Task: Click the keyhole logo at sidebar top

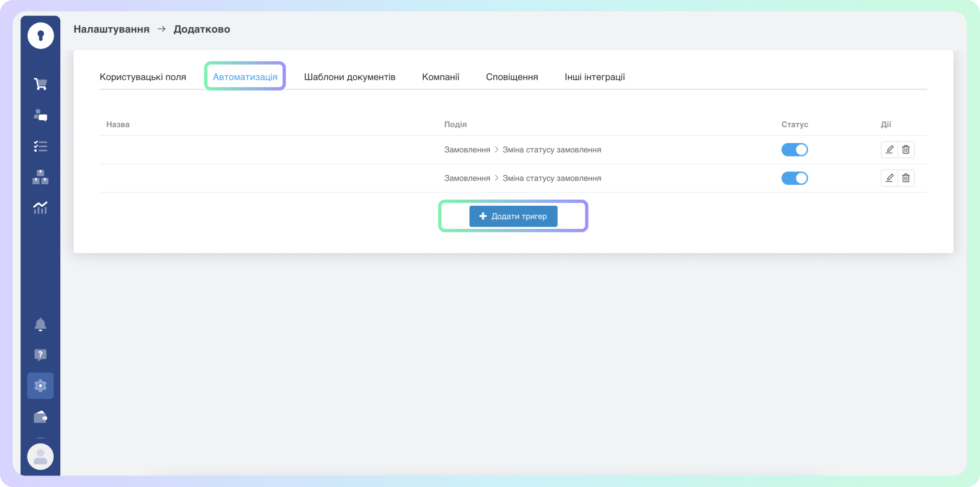Action: tap(40, 35)
